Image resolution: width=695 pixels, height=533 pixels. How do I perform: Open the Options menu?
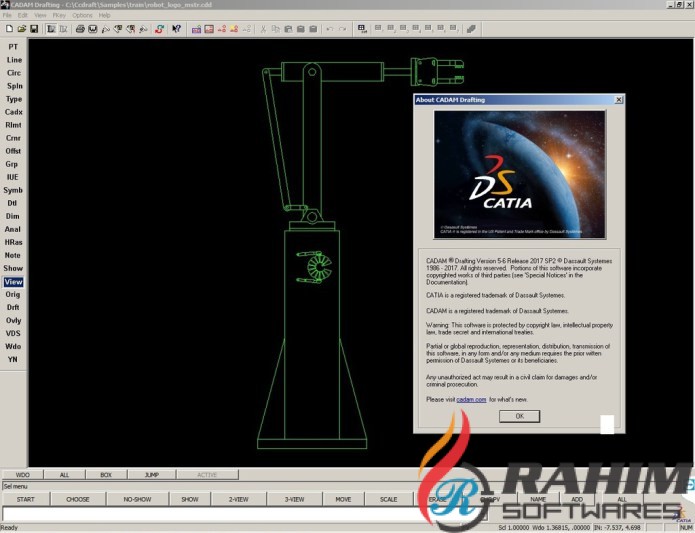point(82,15)
